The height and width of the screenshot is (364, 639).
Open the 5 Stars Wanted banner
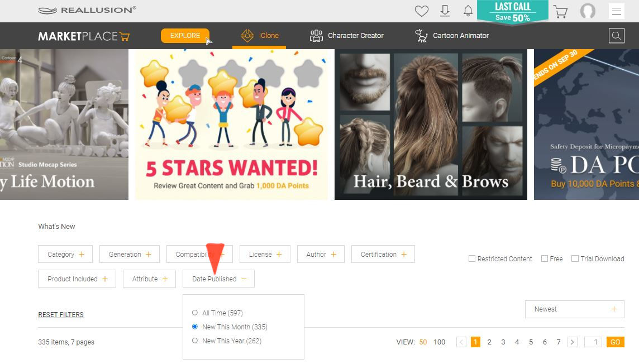point(231,124)
